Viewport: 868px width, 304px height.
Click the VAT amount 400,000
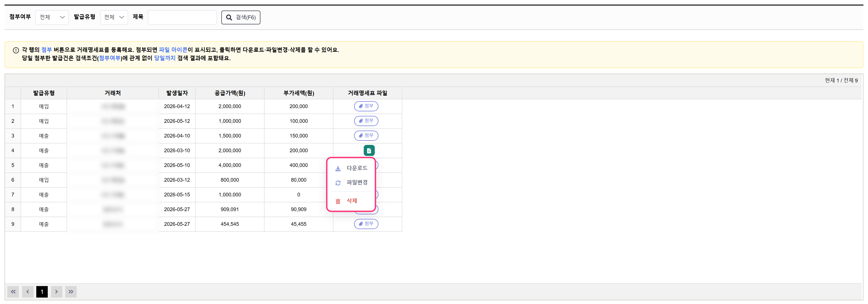tap(299, 165)
